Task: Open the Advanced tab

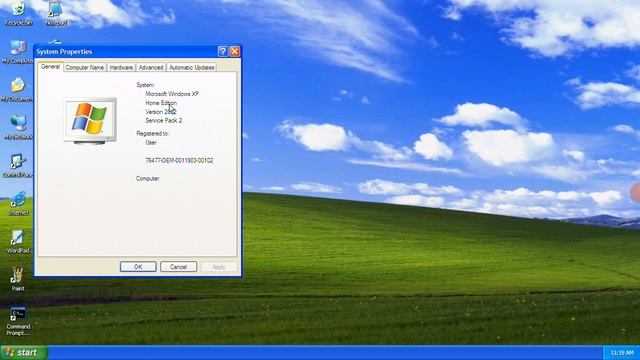Action: pos(151,68)
